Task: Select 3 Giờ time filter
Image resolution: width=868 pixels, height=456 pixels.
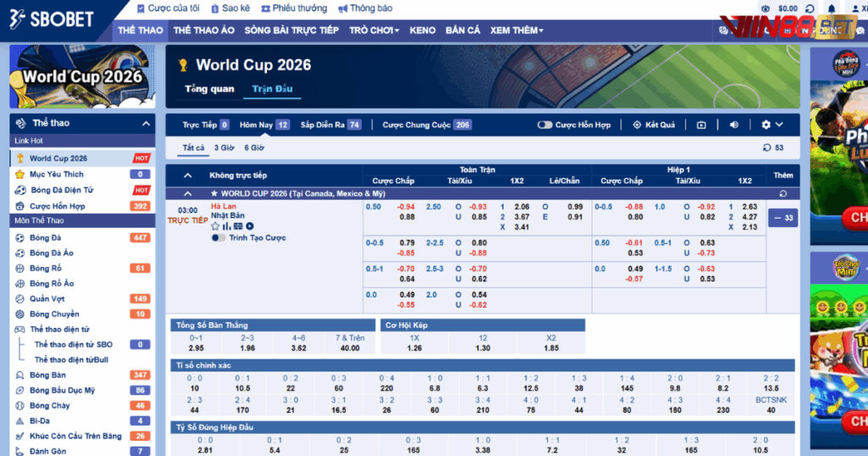Action: tap(224, 147)
